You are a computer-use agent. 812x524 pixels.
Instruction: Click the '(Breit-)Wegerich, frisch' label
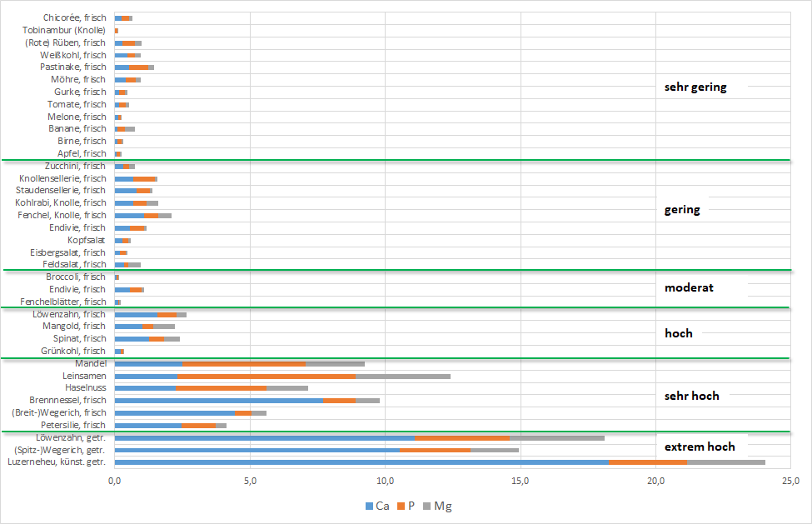[59, 412]
